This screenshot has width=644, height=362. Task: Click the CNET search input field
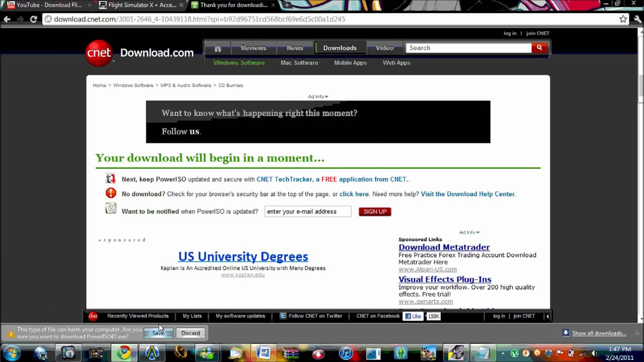click(x=468, y=48)
